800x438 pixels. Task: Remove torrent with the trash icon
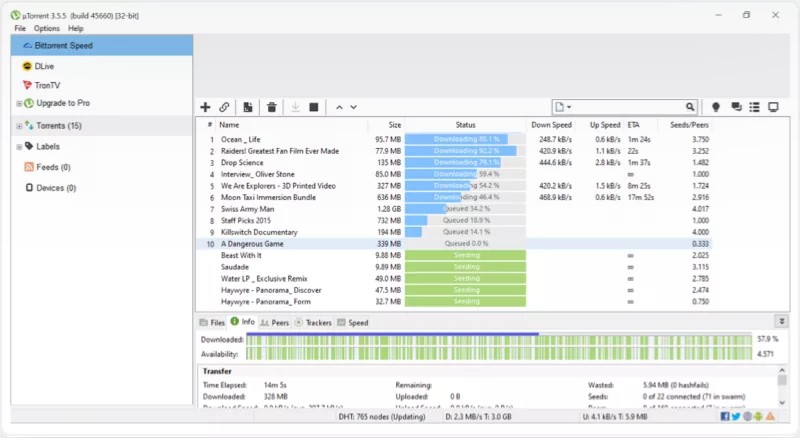271,107
